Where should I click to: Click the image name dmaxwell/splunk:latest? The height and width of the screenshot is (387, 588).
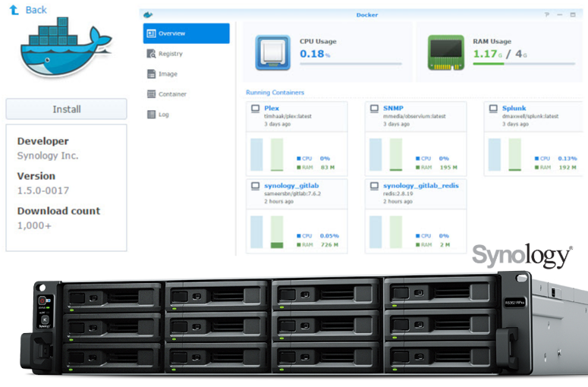530,116
